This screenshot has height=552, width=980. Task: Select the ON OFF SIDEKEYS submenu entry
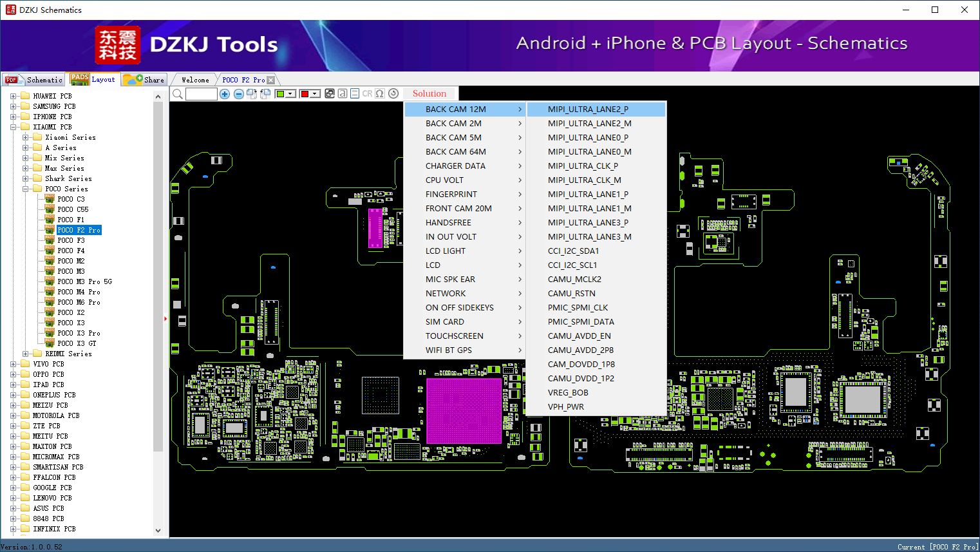click(x=465, y=308)
